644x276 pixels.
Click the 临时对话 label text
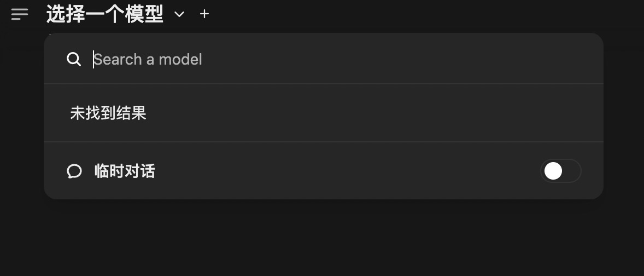[125, 171]
